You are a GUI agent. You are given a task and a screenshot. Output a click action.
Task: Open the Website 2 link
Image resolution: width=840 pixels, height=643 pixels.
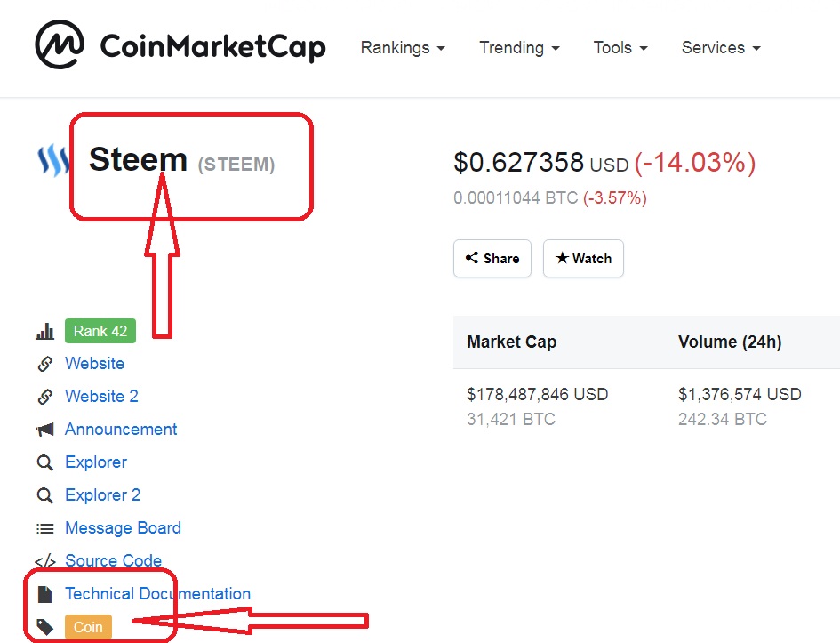(x=102, y=396)
